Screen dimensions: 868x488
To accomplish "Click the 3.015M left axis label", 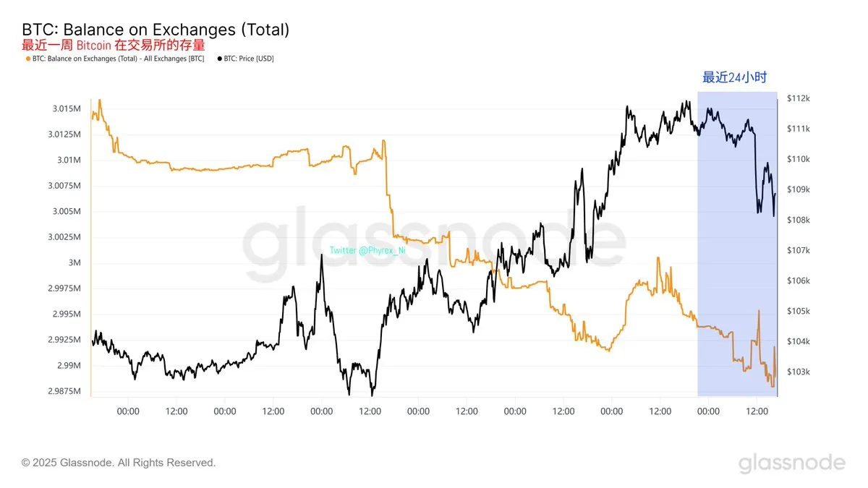I will (x=67, y=108).
